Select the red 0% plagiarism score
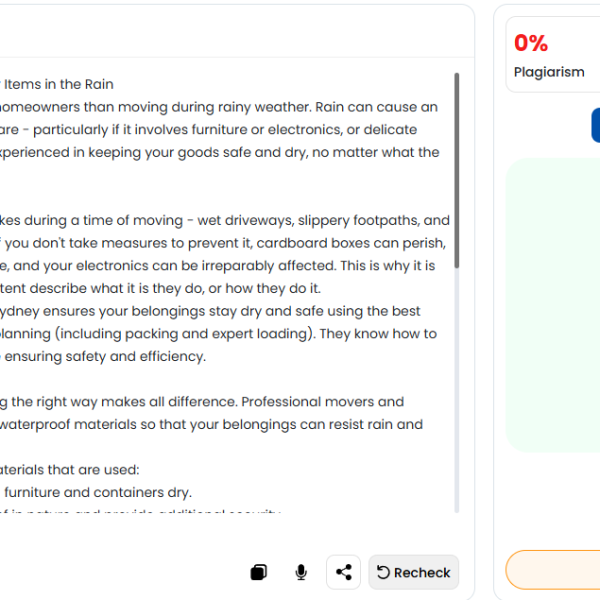The height and width of the screenshot is (600, 600). (x=531, y=42)
